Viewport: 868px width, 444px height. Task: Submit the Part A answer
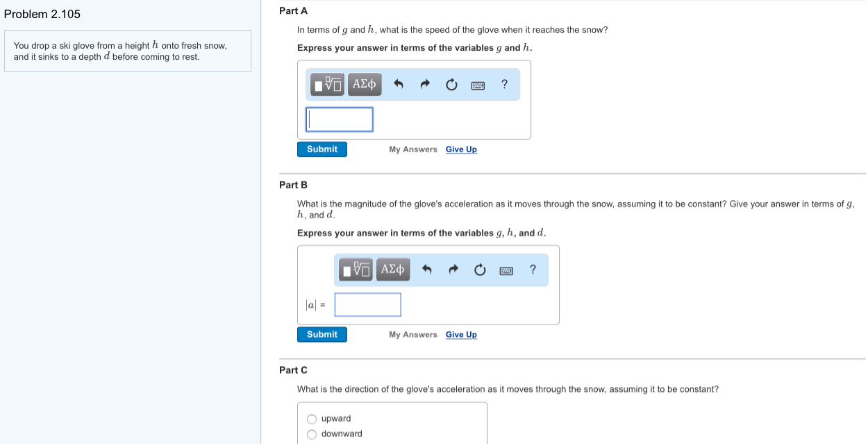[322, 149]
